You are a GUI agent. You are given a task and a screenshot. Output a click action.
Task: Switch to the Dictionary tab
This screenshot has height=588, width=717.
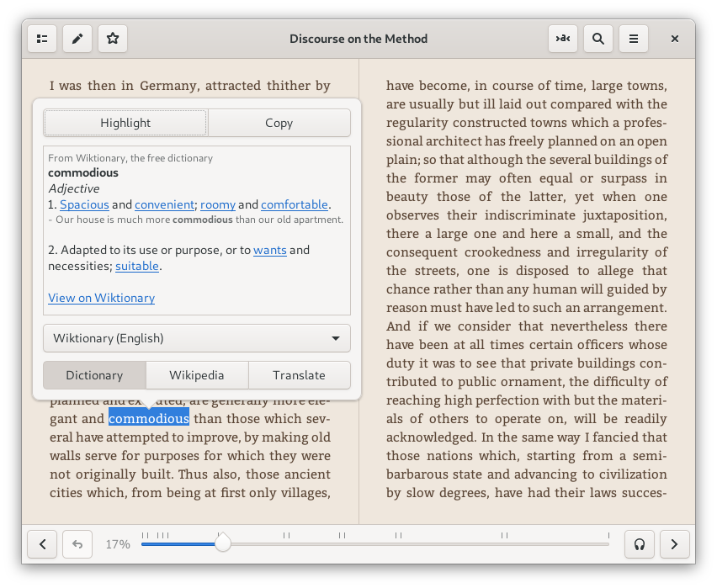[x=94, y=375]
